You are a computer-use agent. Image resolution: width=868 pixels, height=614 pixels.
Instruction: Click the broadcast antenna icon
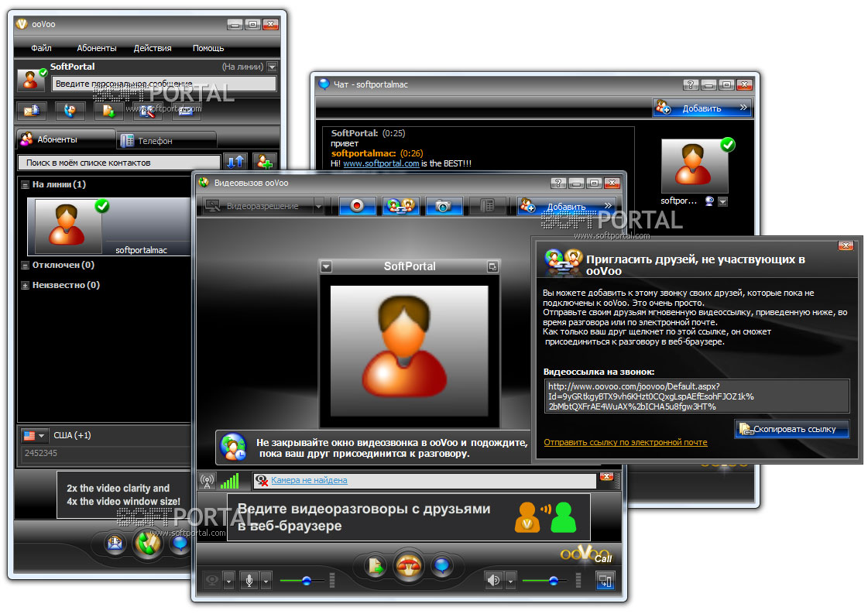pos(208,481)
